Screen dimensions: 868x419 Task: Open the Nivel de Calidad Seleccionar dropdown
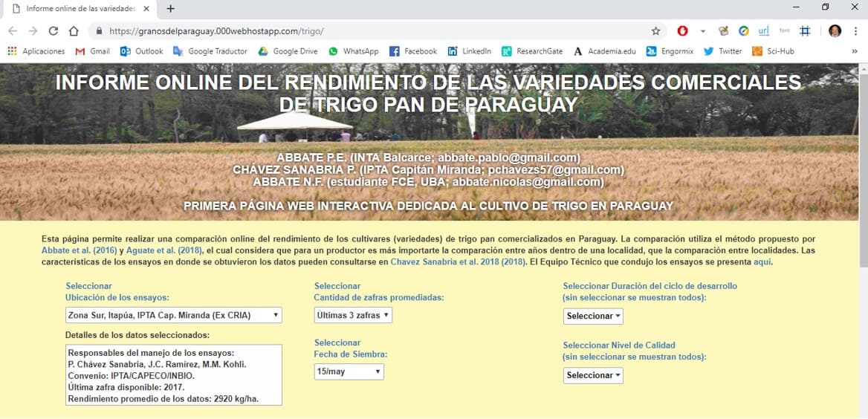pyautogui.click(x=593, y=375)
